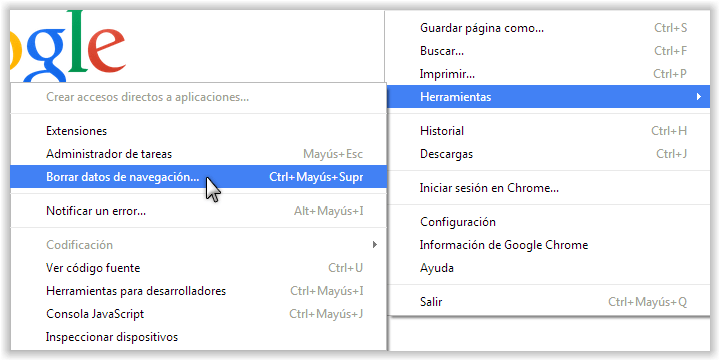This screenshot has width=720, height=361.
Task: Expand the Codificación submenu arrow
Action: coord(375,245)
